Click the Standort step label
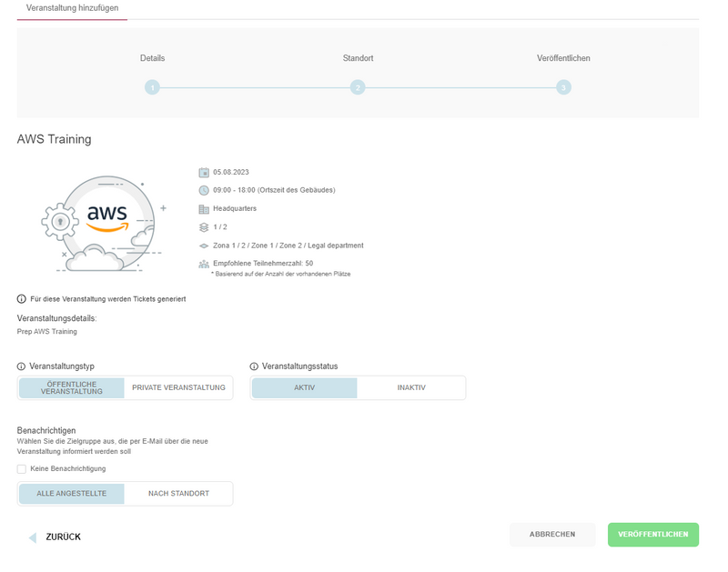Screen dimensions: 728x572 358,58
